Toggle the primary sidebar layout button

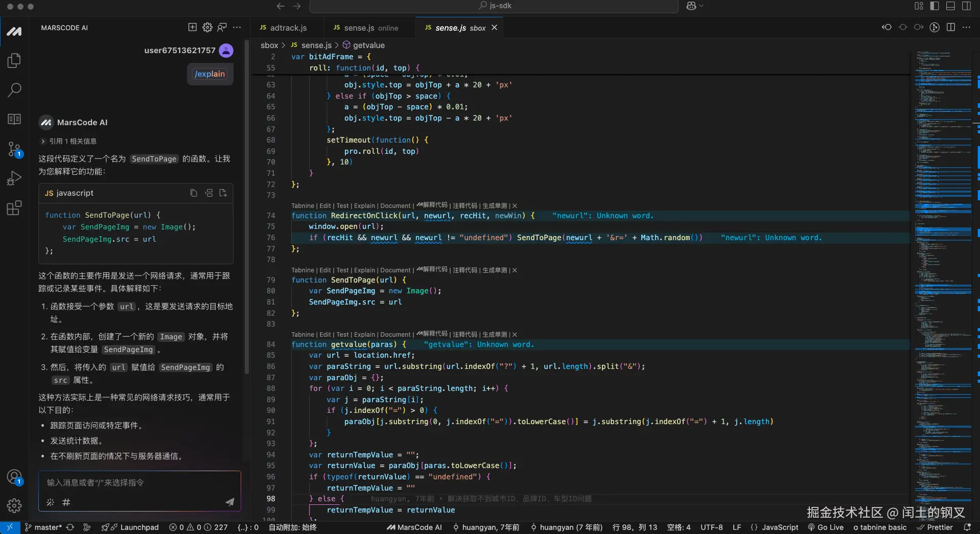[935, 6]
